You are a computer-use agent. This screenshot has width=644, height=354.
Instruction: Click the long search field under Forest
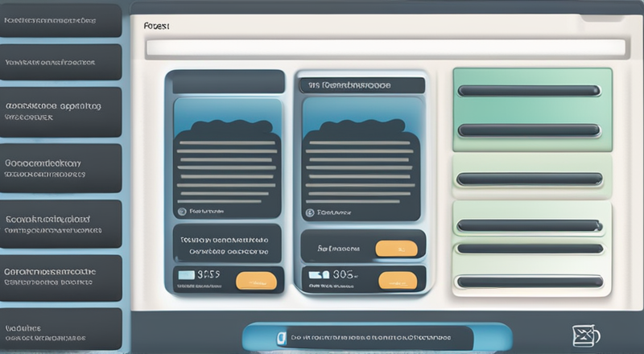point(386,47)
